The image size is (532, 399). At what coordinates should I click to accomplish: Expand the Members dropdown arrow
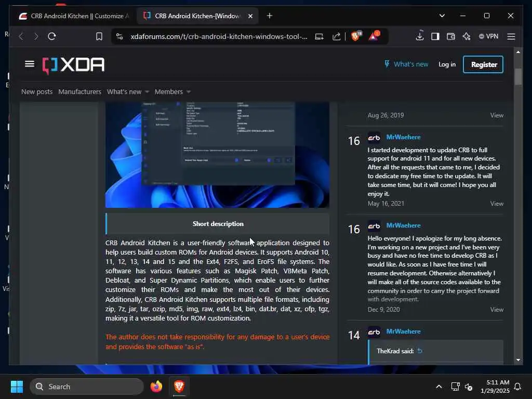[189, 91]
